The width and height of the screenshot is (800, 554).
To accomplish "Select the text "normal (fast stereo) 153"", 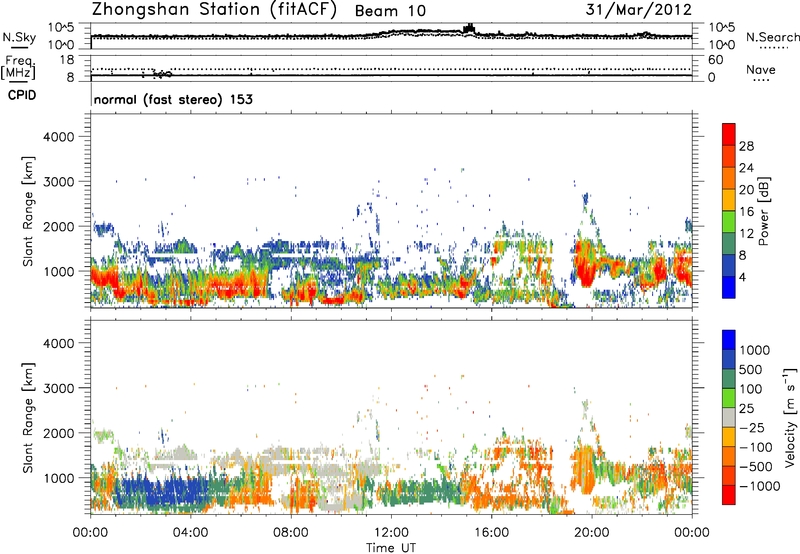I will (173, 99).
